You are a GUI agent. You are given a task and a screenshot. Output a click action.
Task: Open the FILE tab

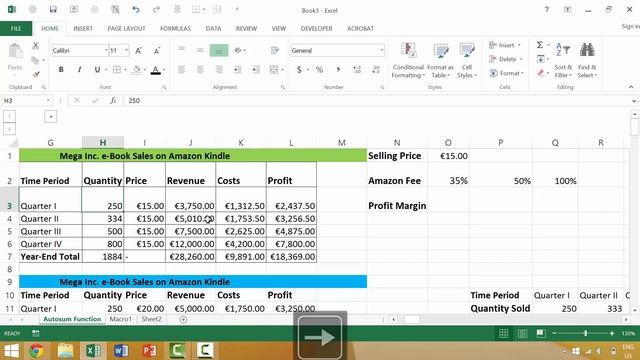point(16,29)
